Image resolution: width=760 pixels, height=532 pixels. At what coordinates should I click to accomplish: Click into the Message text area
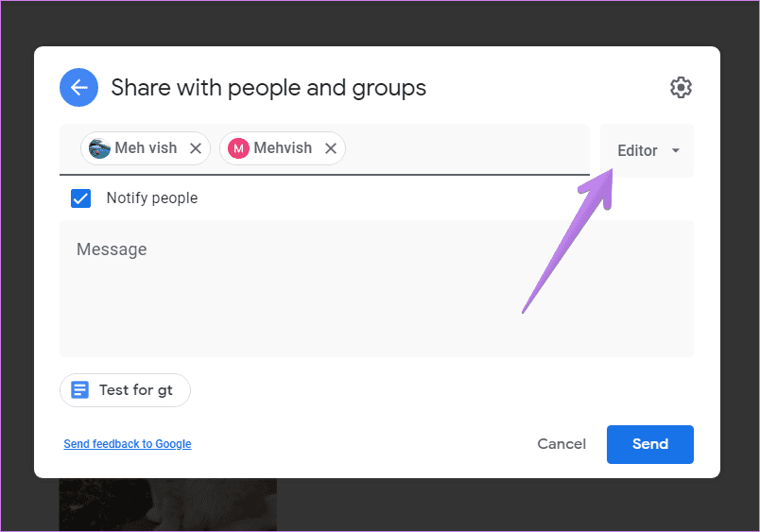click(x=376, y=289)
